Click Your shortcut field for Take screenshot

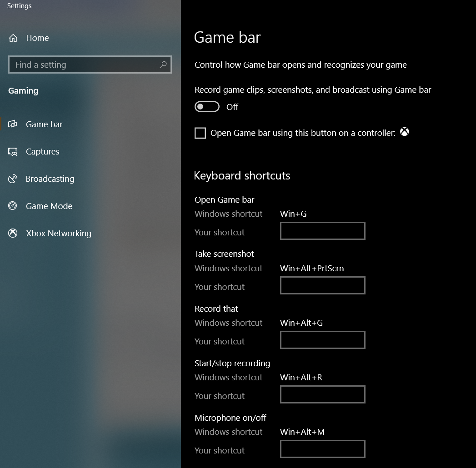click(x=322, y=285)
